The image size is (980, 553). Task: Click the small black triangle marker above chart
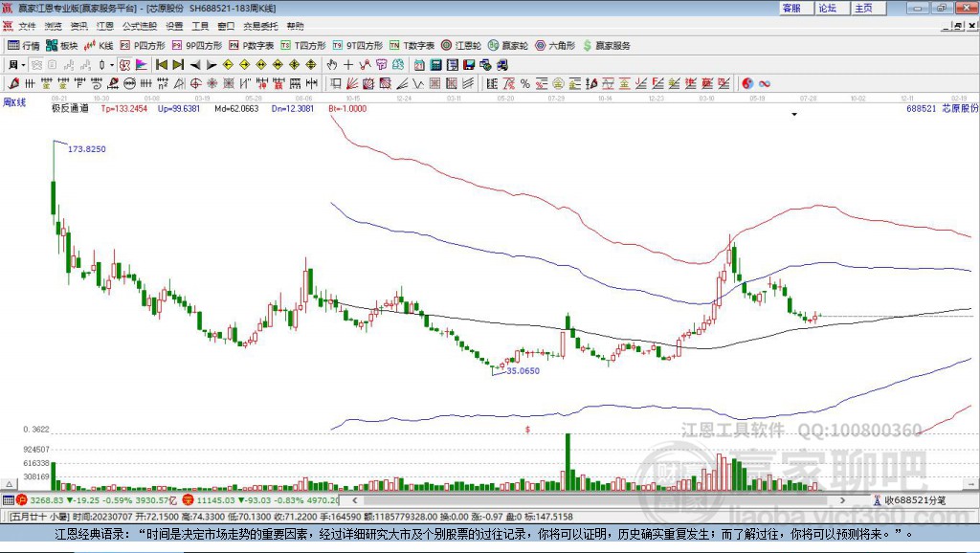pyautogui.click(x=794, y=115)
